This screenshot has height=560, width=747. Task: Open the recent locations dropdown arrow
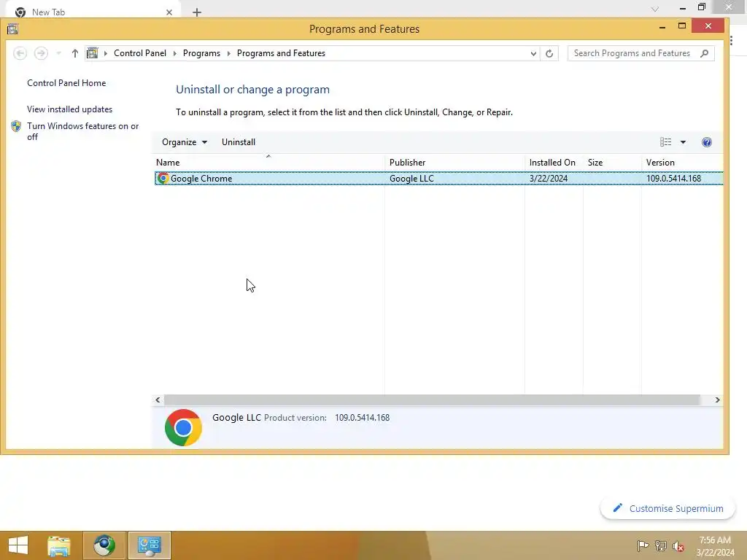(x=58, y=53)
